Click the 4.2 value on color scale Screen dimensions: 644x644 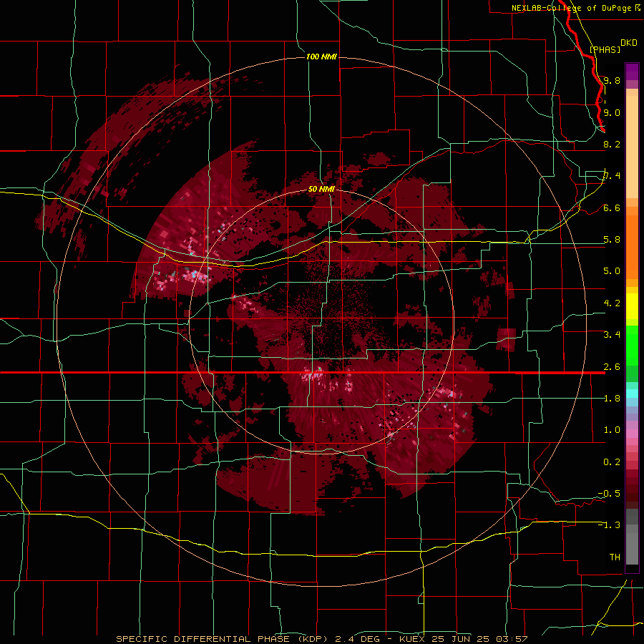point(612,303)
